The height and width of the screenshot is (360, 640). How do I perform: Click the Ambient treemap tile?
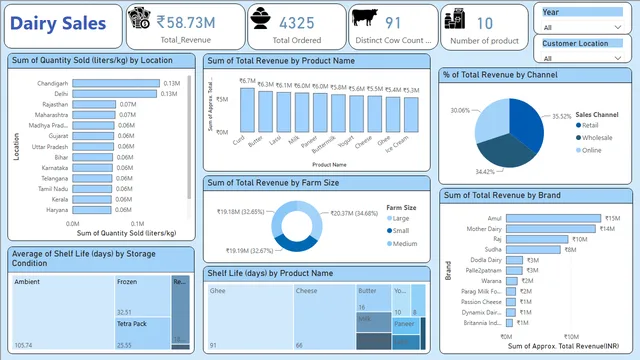(x=63, y=313)
